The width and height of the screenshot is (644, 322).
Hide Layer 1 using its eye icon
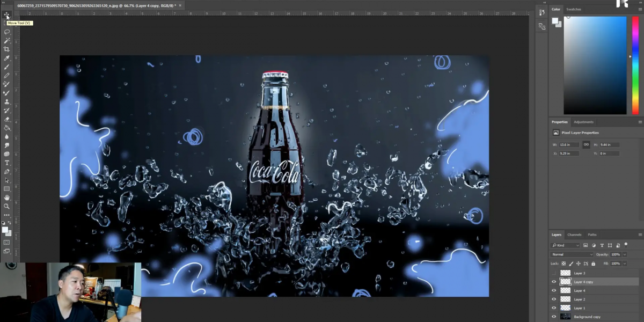point(554,308)
